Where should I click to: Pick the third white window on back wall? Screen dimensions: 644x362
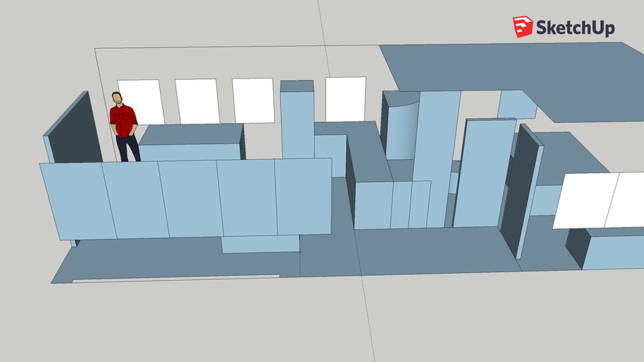(253, 100)
